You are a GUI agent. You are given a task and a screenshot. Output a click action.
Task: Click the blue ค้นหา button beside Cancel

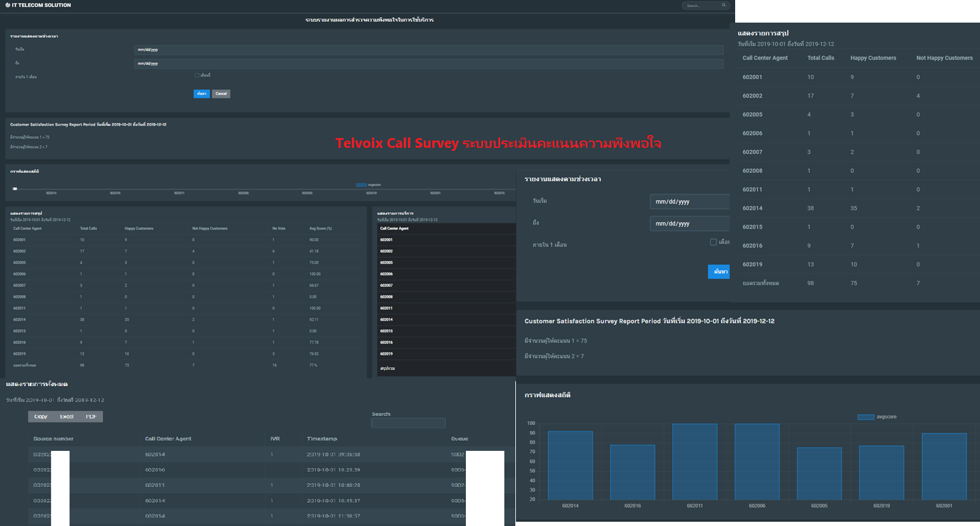[201, 93]
